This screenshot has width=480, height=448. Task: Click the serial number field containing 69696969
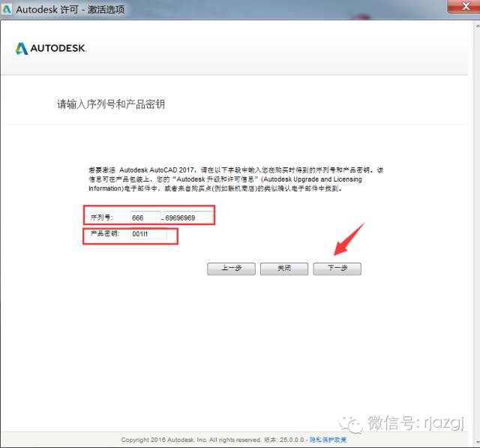(x=188, y=217)
